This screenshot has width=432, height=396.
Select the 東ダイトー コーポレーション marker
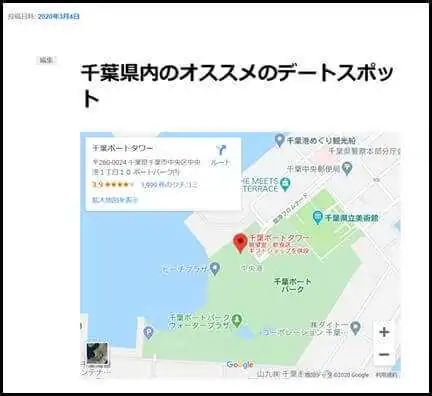pyautogui.click(x=356, y=328)
